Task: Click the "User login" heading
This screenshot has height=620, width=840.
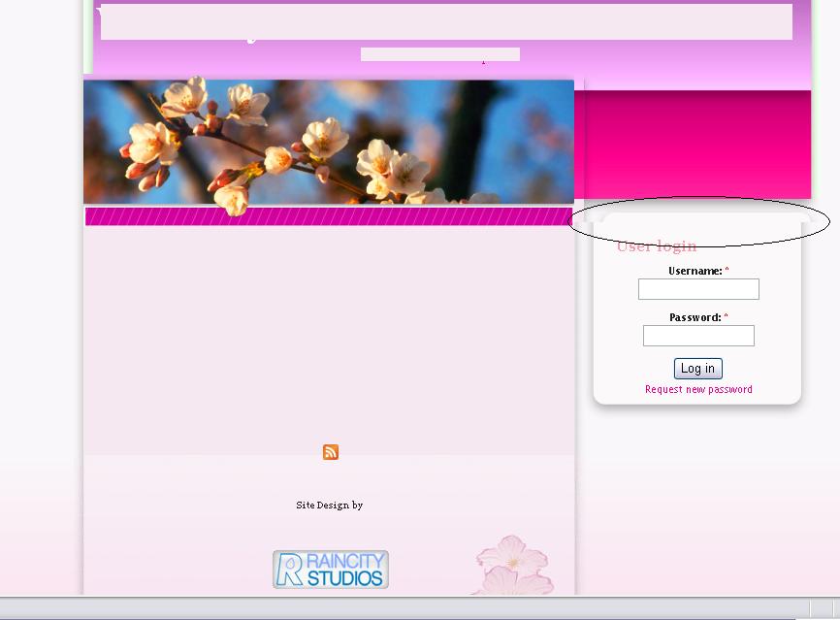Action: (x=657, y=246)
